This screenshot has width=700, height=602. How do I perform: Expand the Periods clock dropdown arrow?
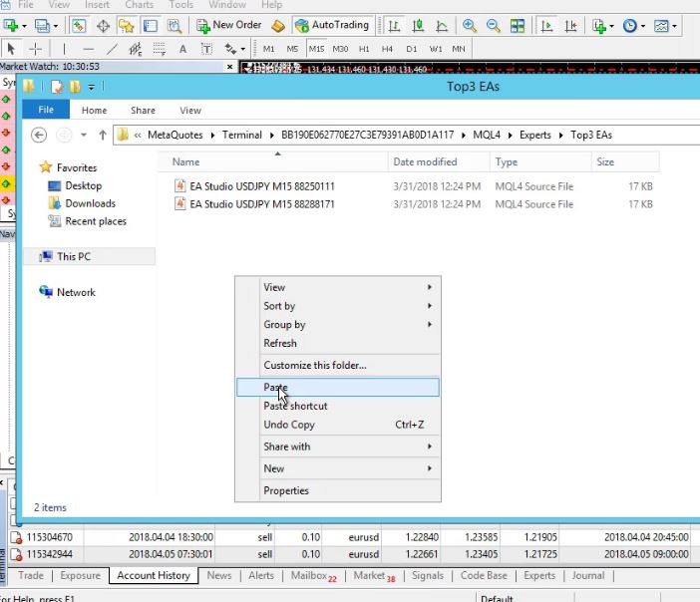pyautogui.click(x=643, y=26)
